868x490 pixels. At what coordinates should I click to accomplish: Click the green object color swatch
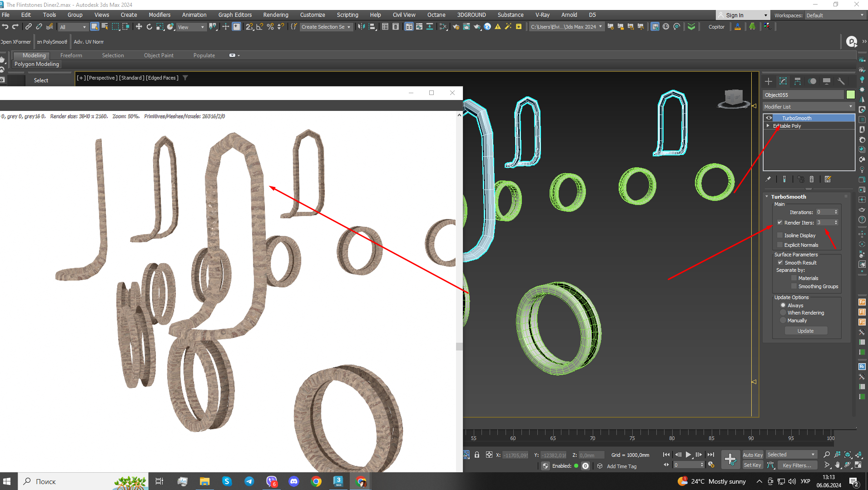click(850, 95)
